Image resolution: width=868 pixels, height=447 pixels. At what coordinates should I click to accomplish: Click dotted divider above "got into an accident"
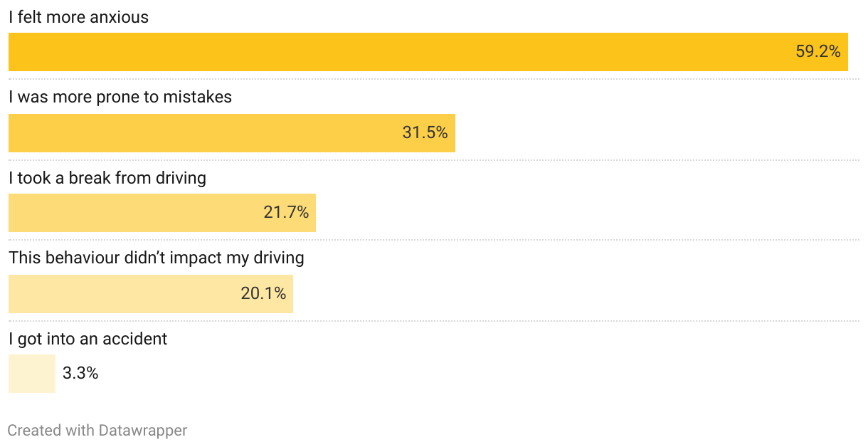(434, 321)
